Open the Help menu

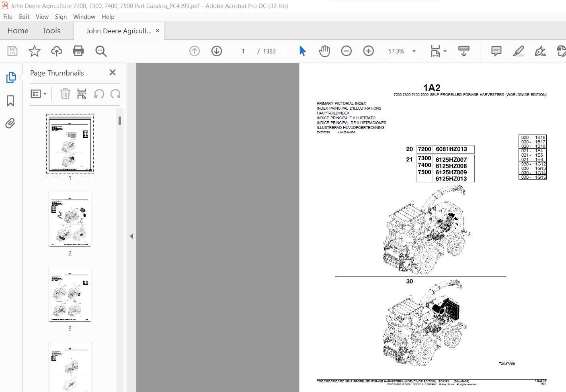[x=108, y=16]
